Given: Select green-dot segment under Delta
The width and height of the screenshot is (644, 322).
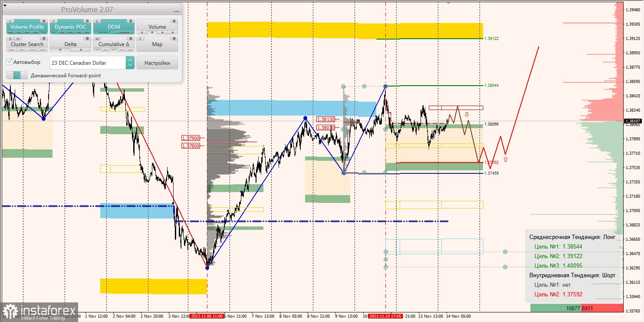Looking at the screenshot, I should pos(60,50).
